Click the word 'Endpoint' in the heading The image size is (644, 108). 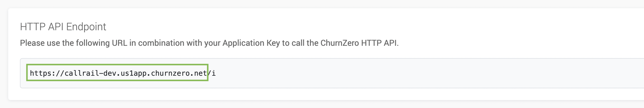(86, 27)
